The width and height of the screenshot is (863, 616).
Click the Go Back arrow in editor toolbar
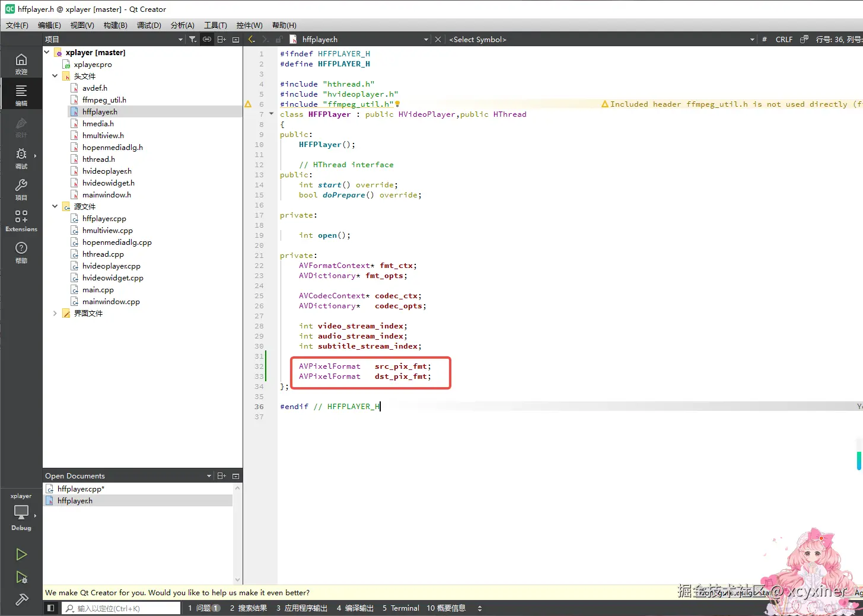click(x=251, y=40)
